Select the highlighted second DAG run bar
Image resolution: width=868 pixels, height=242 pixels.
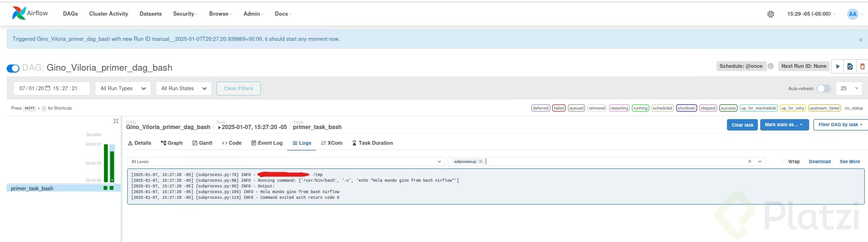point(112,167)
